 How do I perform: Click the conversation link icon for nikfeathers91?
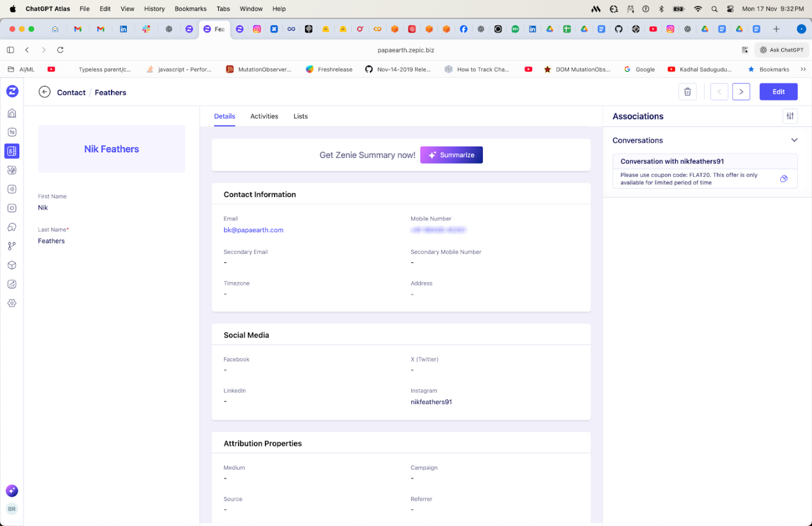784,179
